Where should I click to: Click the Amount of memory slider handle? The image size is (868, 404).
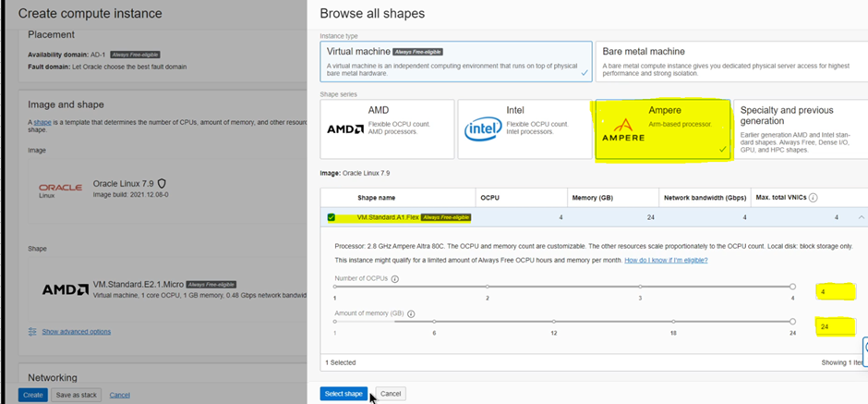[792, 322]
